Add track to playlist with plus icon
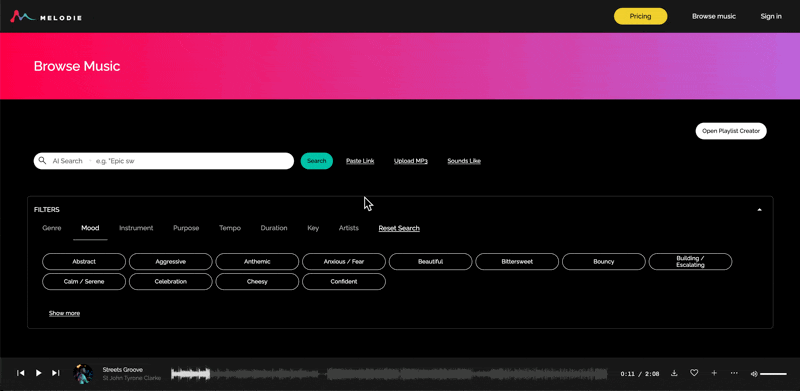The image size is (800, 391). pos(714,373)
